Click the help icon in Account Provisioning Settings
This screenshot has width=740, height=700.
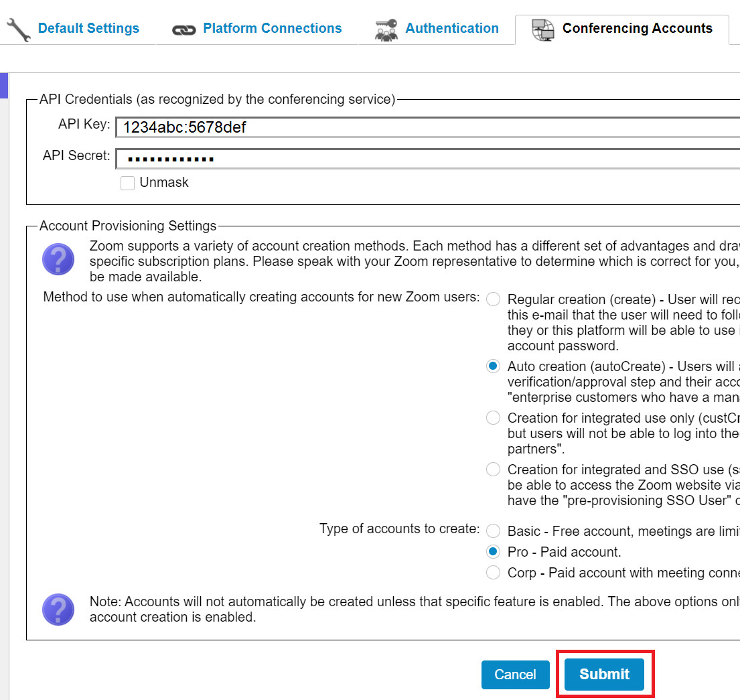58,259
